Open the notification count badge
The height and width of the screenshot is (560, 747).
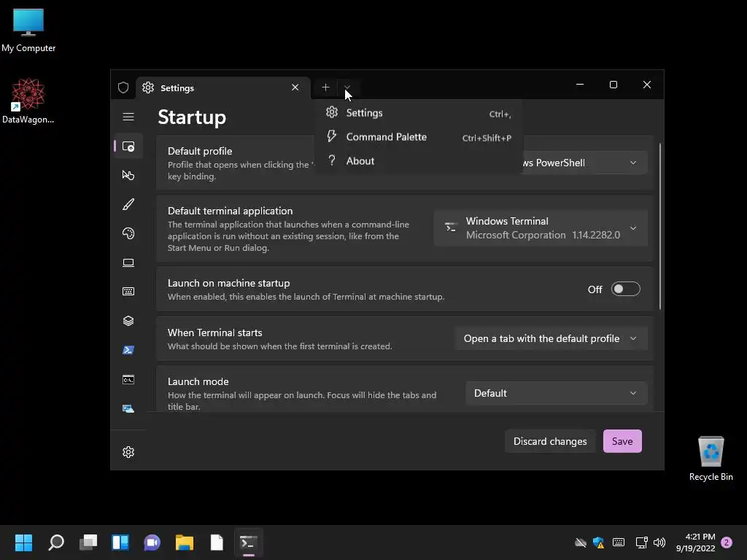(x=727, y=542)
